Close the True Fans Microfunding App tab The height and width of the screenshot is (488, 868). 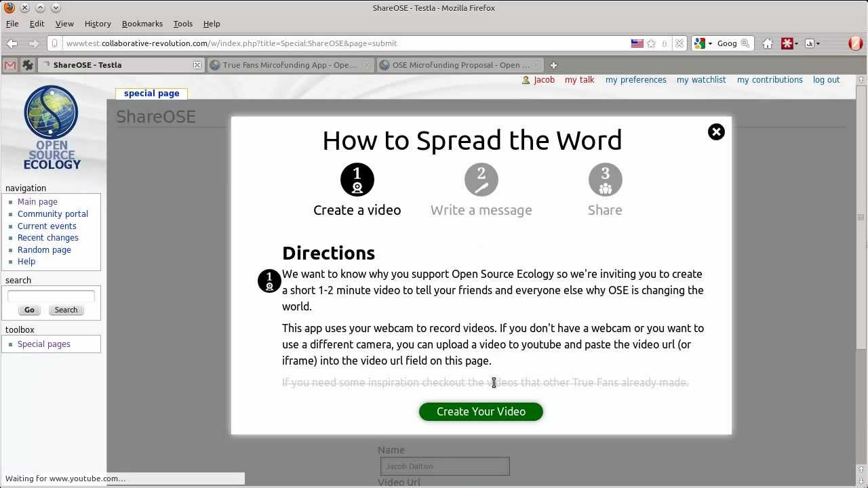(x=366, y=65)
